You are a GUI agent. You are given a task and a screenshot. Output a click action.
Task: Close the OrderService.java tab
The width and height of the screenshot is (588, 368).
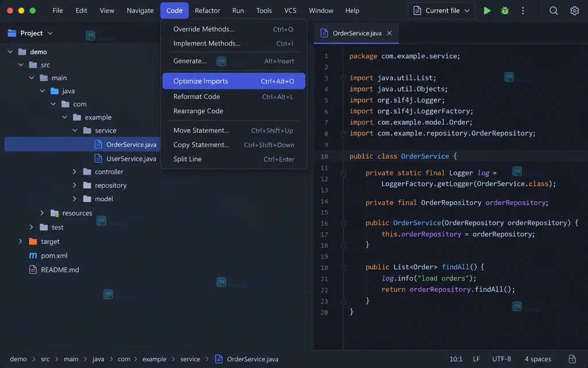click(x=389, y=33)
